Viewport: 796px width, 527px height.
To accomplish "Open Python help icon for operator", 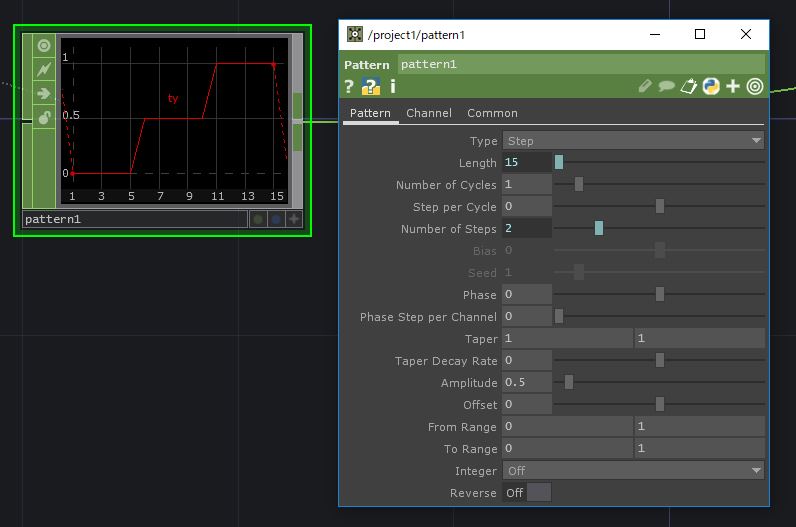I will tap(371, 87).
